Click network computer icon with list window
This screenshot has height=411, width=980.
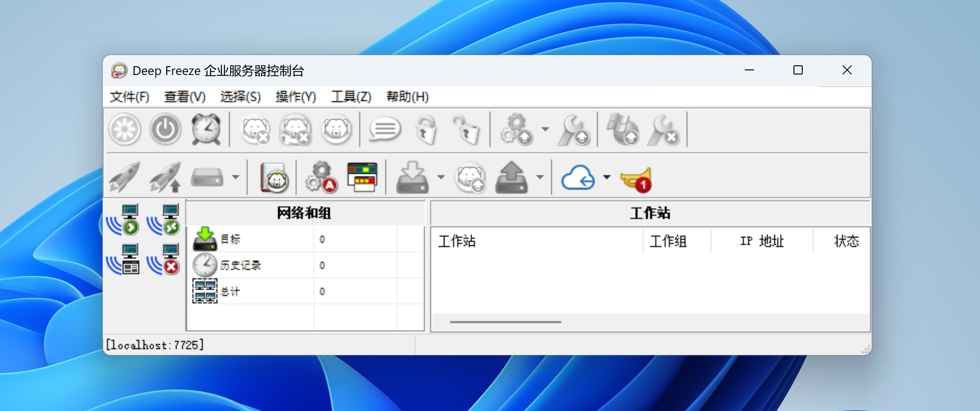(x=123, y=259)
